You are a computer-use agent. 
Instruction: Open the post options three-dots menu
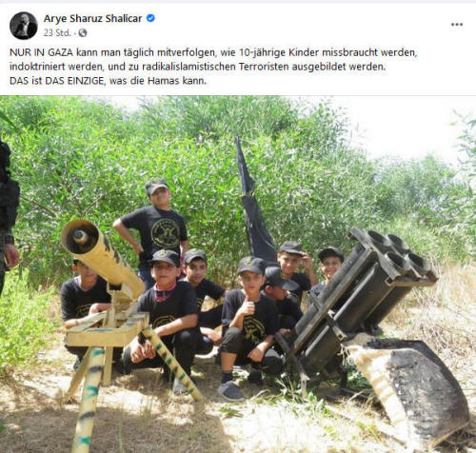point(457,25)
